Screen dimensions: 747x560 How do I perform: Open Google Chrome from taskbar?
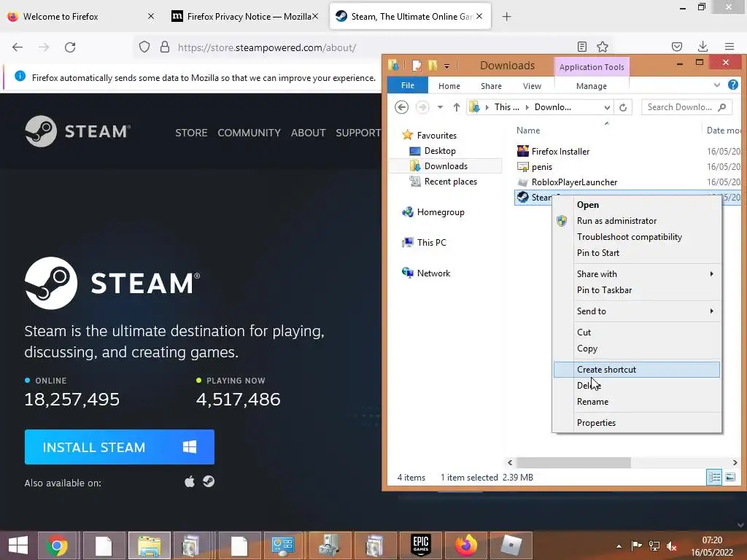point(57,545)
